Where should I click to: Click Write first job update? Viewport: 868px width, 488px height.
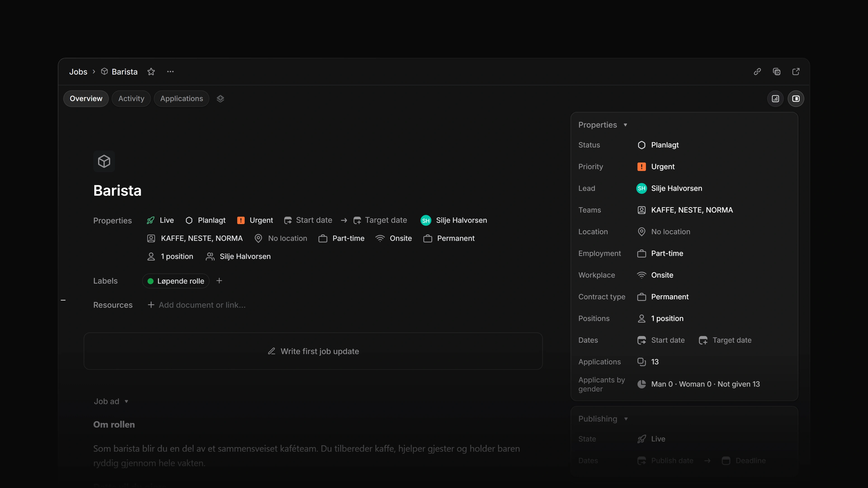tap(313, 351)
